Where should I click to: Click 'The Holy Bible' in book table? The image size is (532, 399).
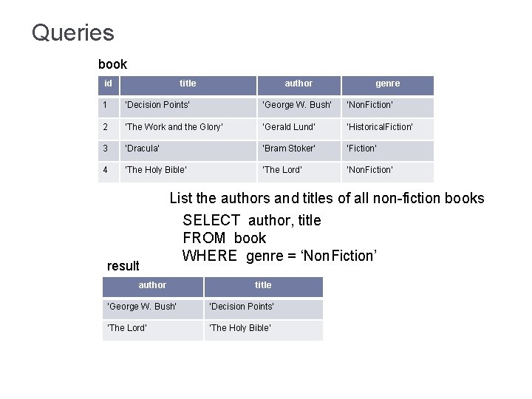pos(156,170)
